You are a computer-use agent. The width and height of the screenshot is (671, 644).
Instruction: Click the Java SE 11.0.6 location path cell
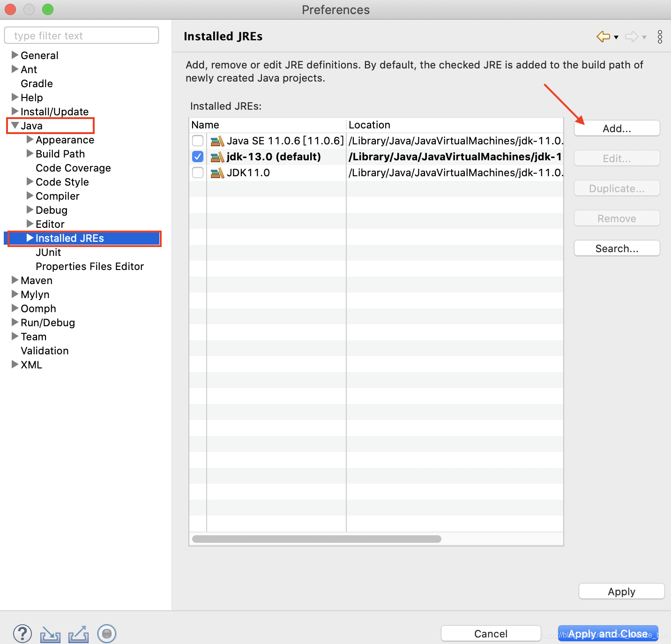pyautogui.click(x=455, y=141)
